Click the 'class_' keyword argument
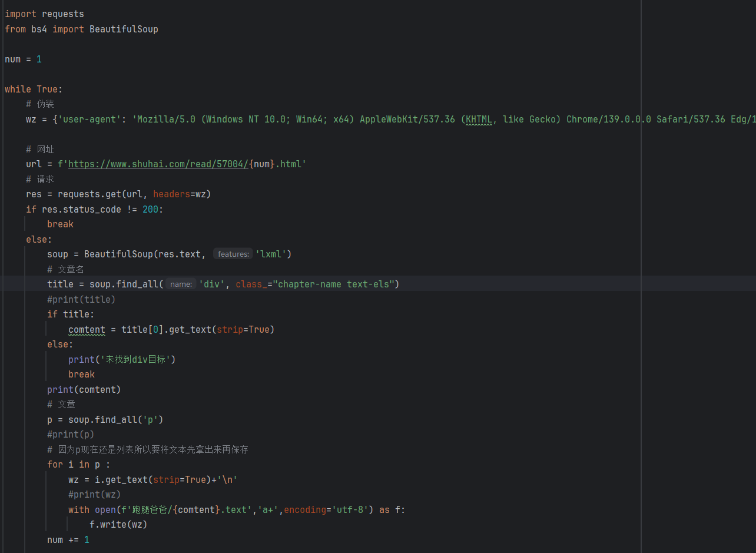Screen dimensions: 756x553 [251, 284]
